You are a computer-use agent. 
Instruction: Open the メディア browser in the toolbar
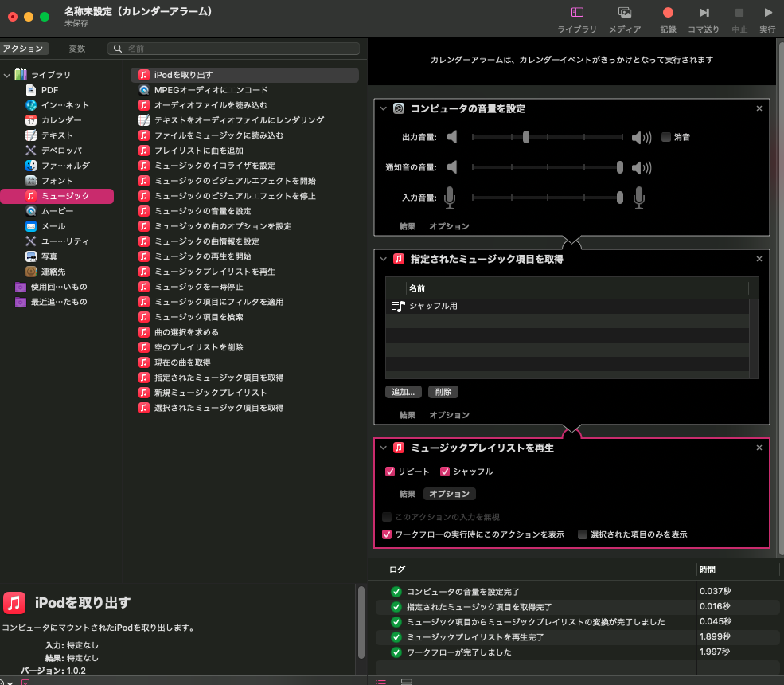coord(625,18)
